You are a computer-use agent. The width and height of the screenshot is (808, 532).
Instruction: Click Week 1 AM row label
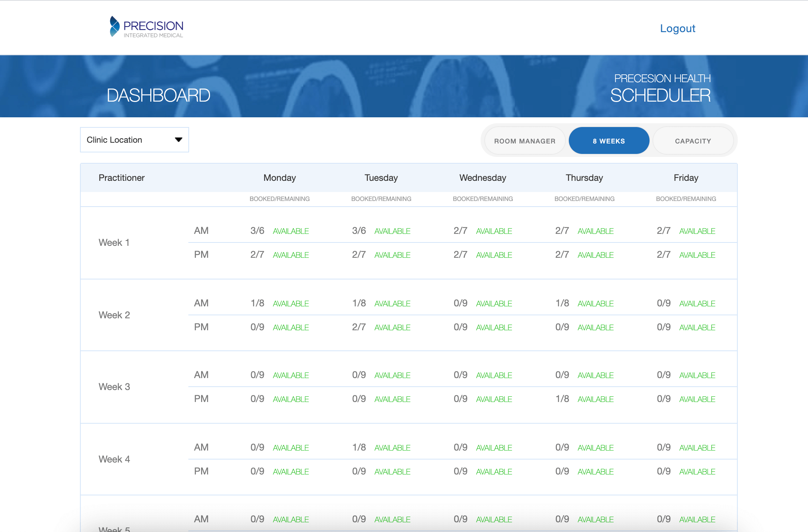pyautogui.click(x=201, y=231)
